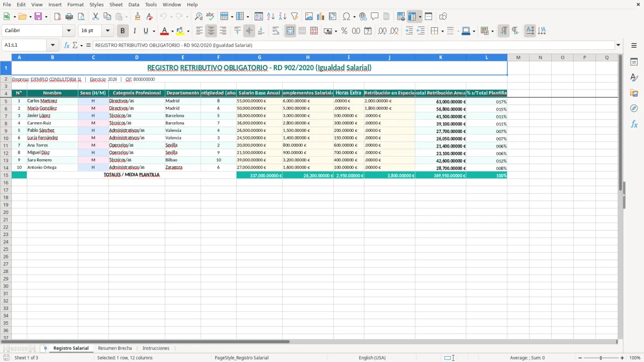Open the sidebar Navigator
Viewport: 644px width, 362px height.
point(634,108)
